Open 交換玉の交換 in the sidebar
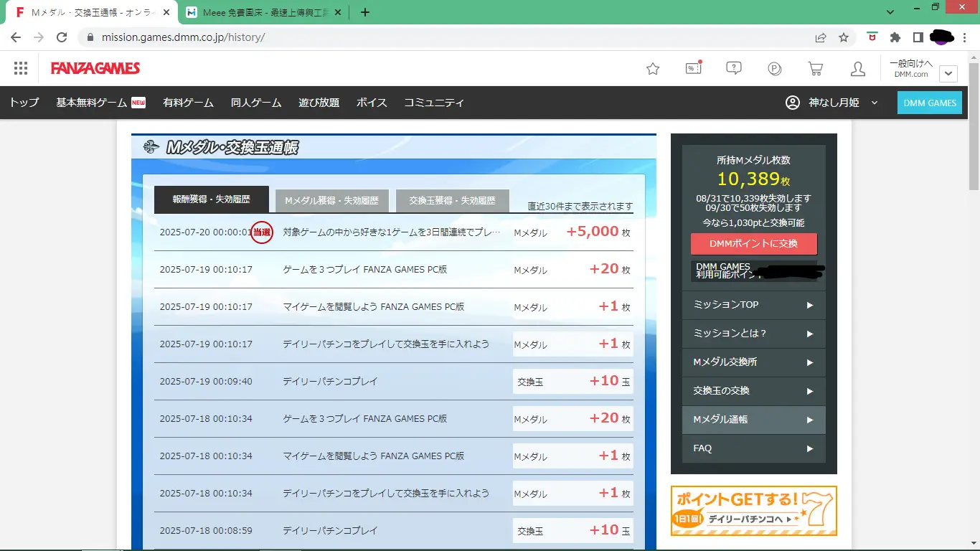 [x=754, y=391]
